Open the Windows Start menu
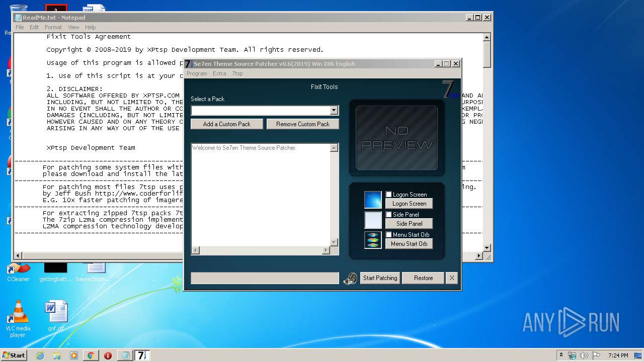The width and height of the screenshot is (644, 362). tap(14, 355)
